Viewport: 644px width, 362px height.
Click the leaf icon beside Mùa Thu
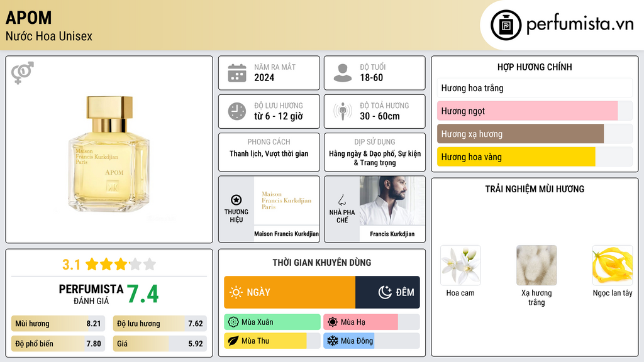click(x=233, y=341)
